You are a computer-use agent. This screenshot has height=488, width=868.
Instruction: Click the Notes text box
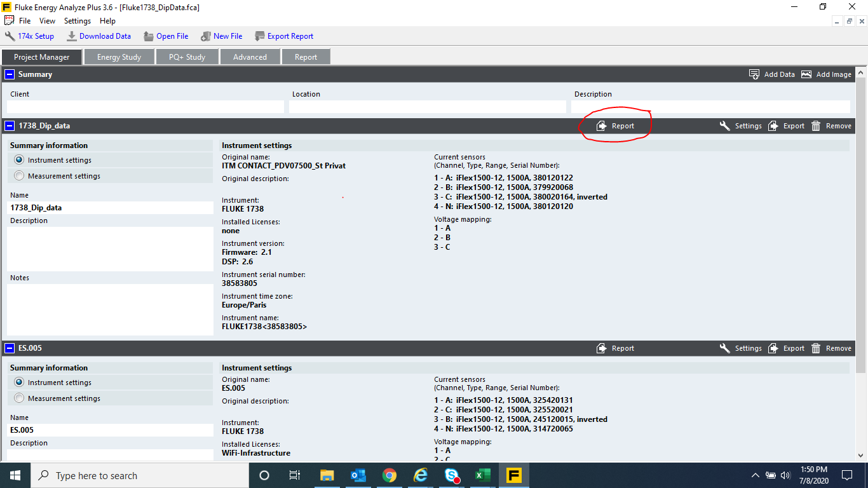click(x=110, y=309)
